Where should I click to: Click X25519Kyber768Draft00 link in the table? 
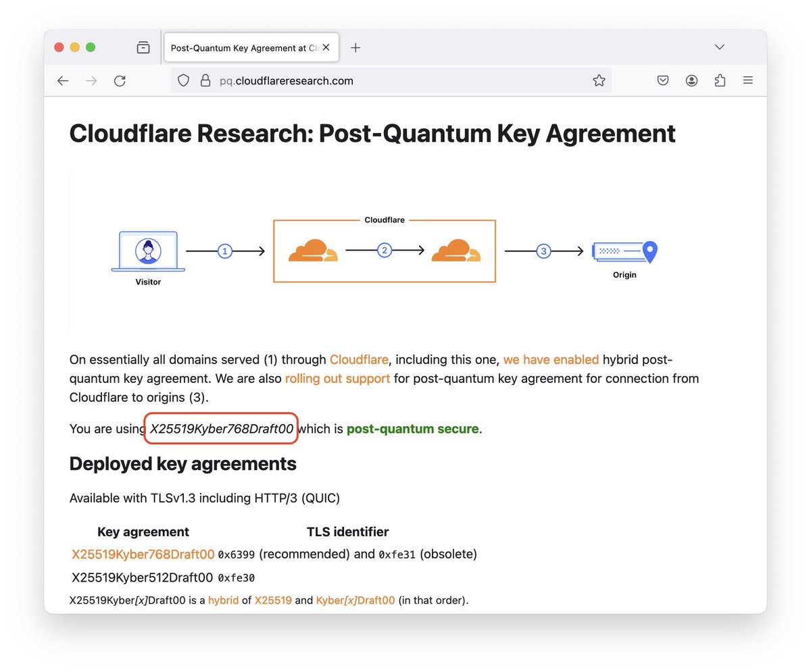(x=143, y=554)
